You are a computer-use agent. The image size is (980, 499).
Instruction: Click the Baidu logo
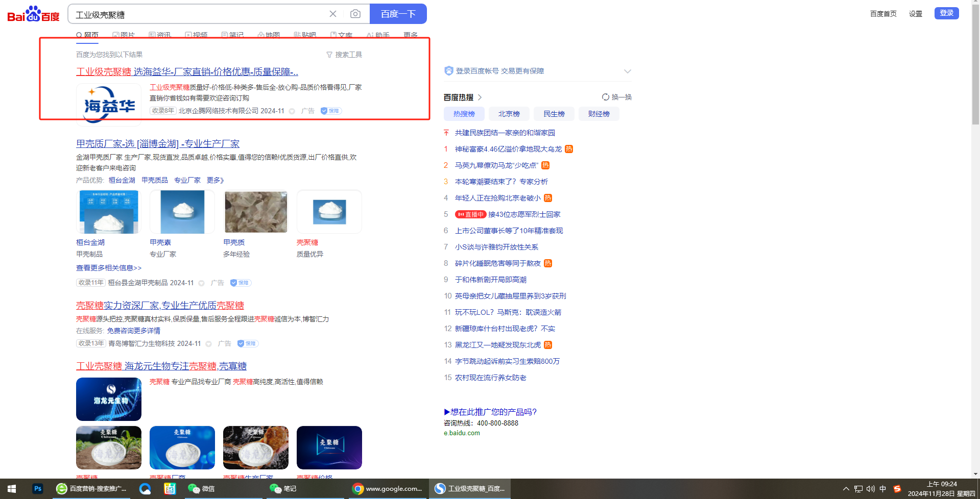click(33, 14)
